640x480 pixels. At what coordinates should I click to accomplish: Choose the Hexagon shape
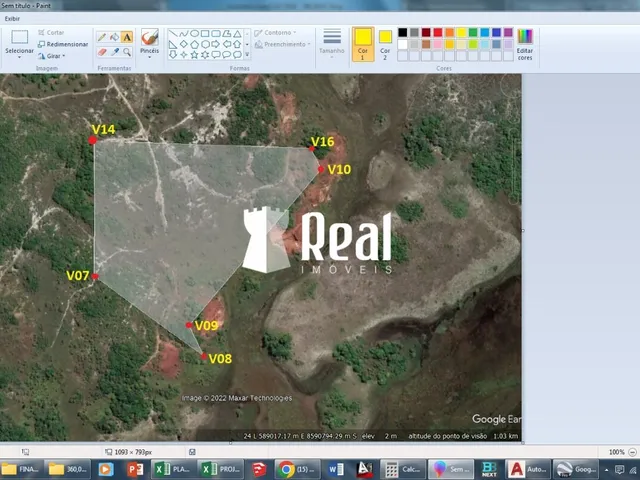pos(205,44)
